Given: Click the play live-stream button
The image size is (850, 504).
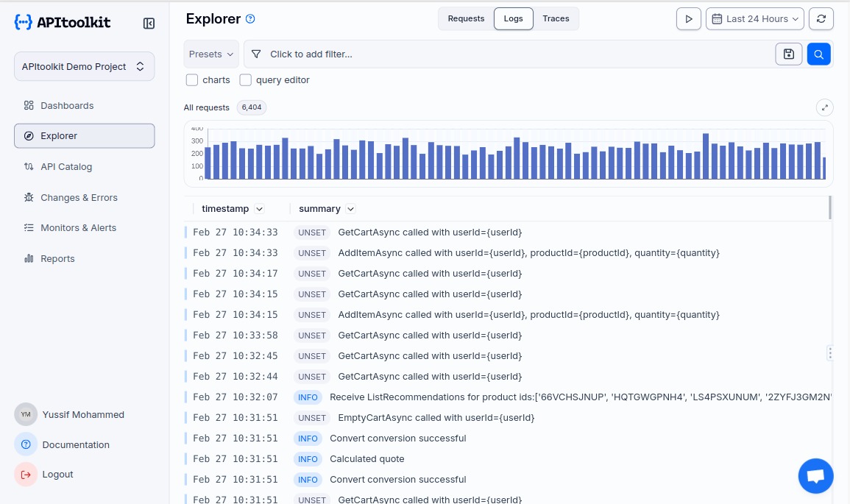Looking at the screenshot, I should 688,19.
